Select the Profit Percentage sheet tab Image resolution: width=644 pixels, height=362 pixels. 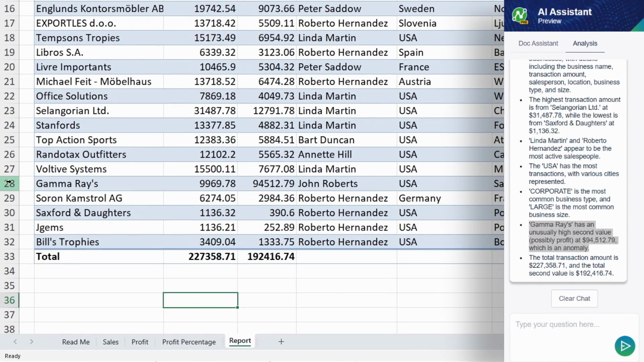(x=189, y=342)
